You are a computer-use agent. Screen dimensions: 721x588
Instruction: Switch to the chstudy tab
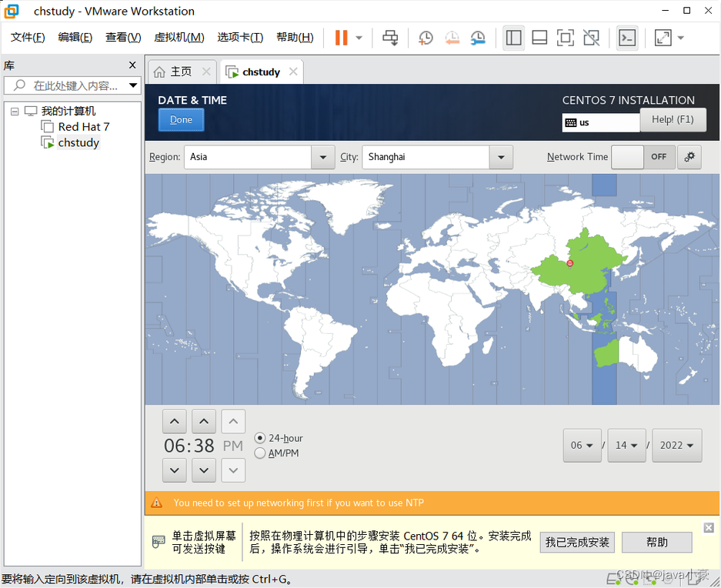[261, 72]
